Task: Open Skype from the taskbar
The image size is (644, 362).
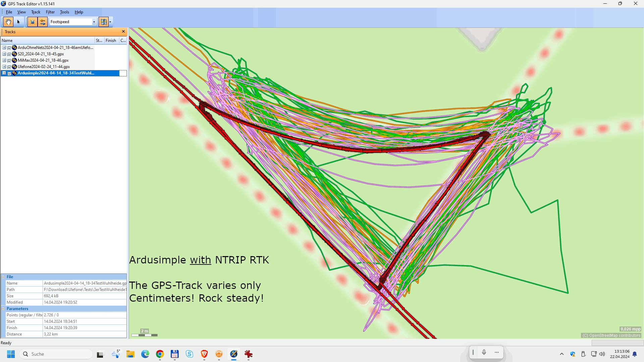Action: [190, 354]
